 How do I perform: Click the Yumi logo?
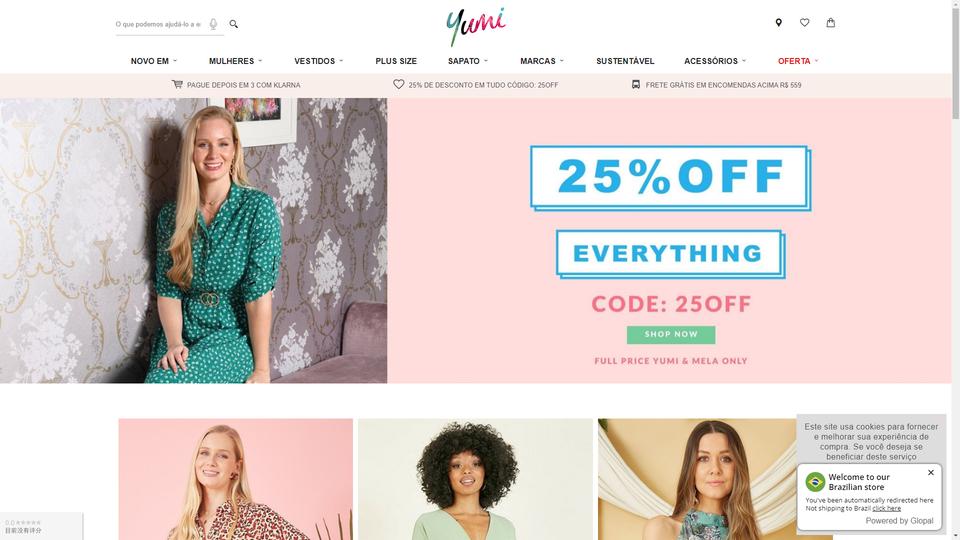click(x=476, y=26)
